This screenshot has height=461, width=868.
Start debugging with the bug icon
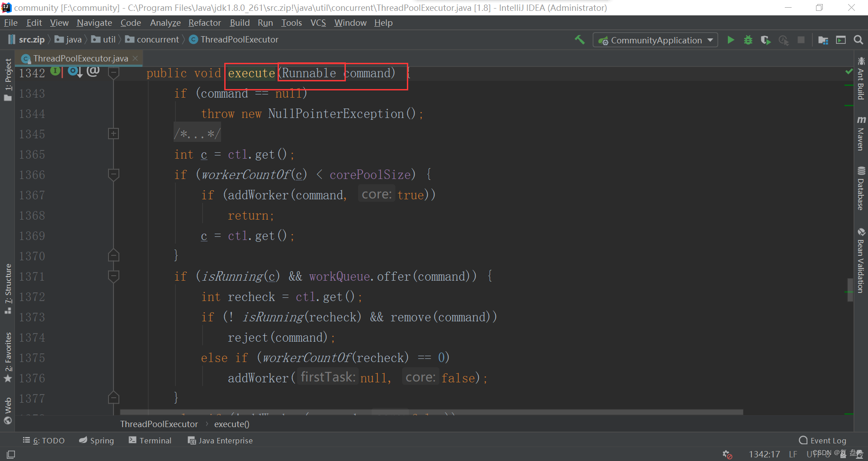748,40
